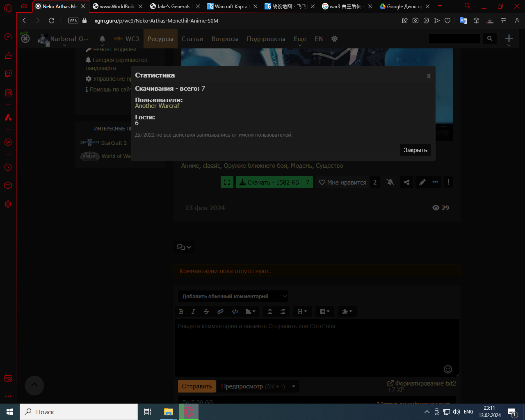The width and height of the screenshot is (525, 420).
Task: Expand the heading H dropdown in editor
Action: point(302,311)
